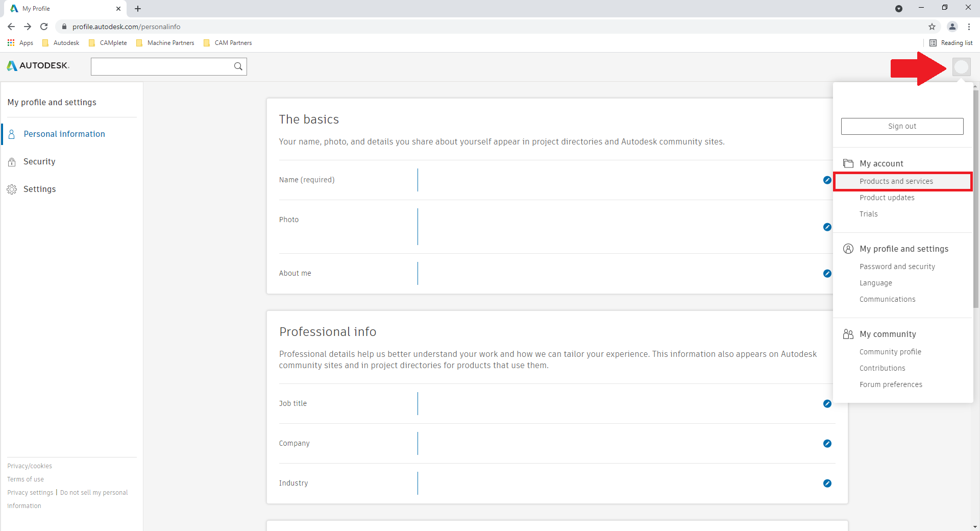Click the Autodesk search input field
980x531 pixels.
[x=161, y=66]
